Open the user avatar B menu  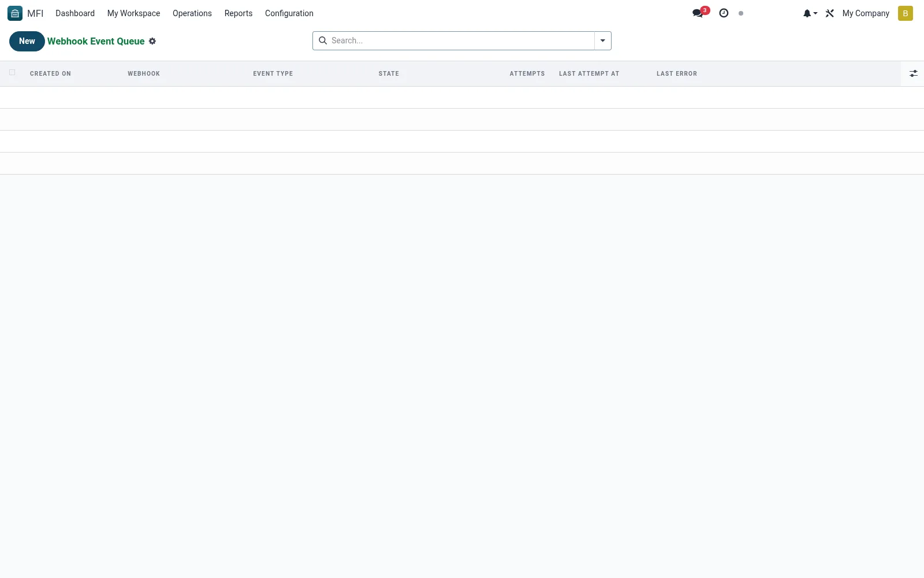pyautogui.click(x=906, y=13)
